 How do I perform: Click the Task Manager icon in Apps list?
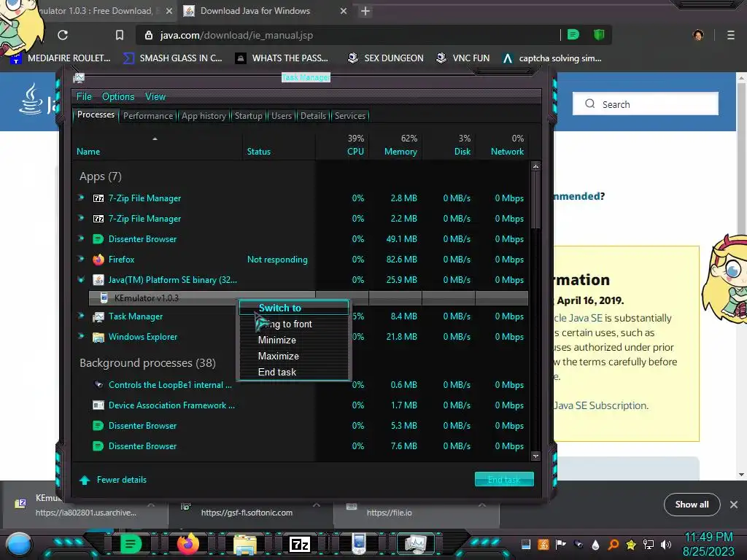pyautogui.click(x=98, y=316)
